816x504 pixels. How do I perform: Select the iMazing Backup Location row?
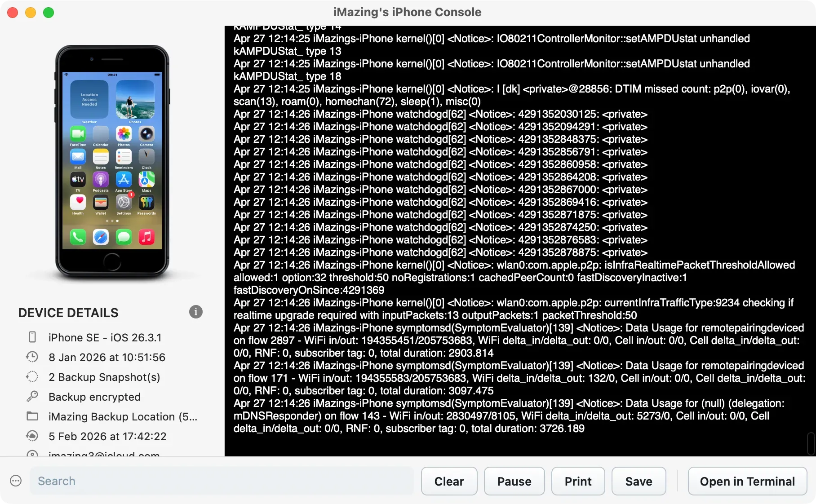pos(123,416)
